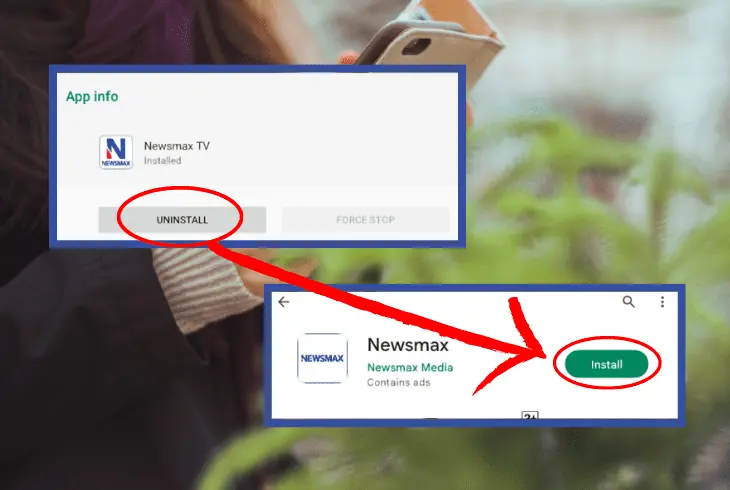The width and height of the screenshot is (730, 490).
Task: Click the 'Newsmax' title in Play Store
Action: pyautogui.click(x=408, y=345)
